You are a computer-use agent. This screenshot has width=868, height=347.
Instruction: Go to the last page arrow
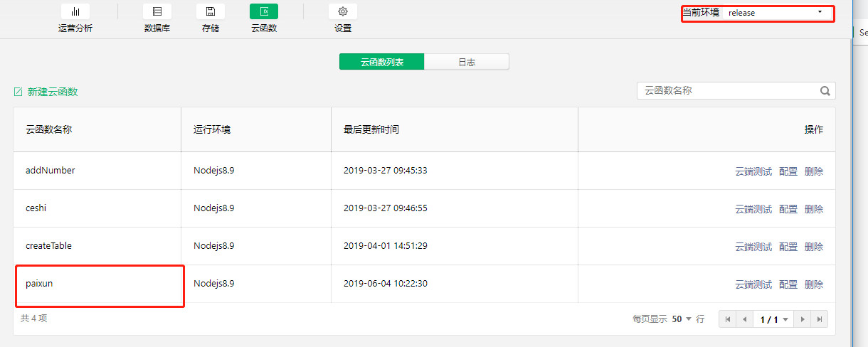[x=820, y=319]
